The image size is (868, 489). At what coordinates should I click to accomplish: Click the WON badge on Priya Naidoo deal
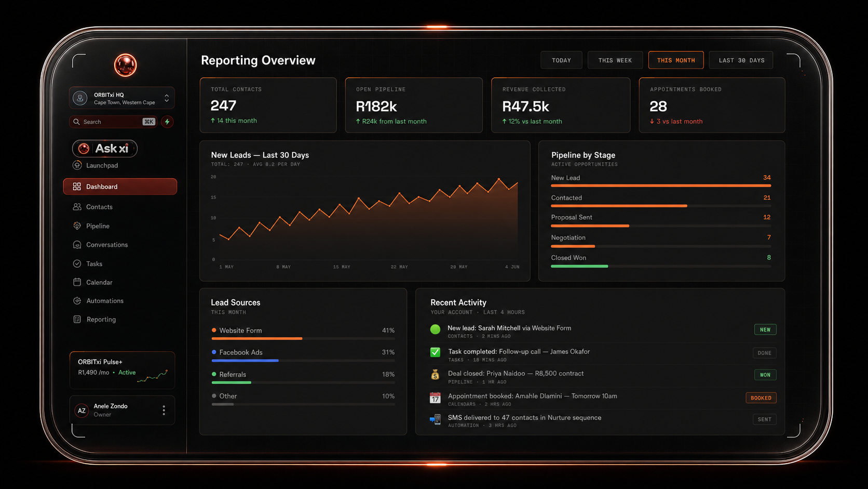[765, 375]
